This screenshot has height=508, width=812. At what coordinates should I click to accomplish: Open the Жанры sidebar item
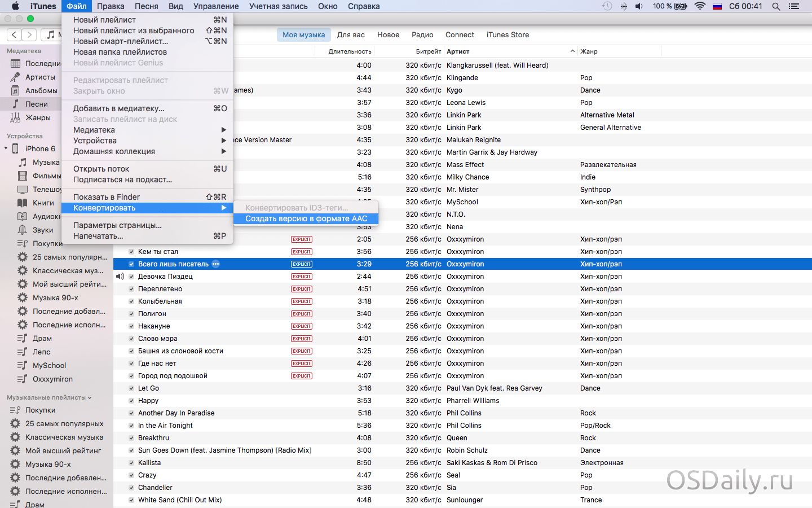38,117
